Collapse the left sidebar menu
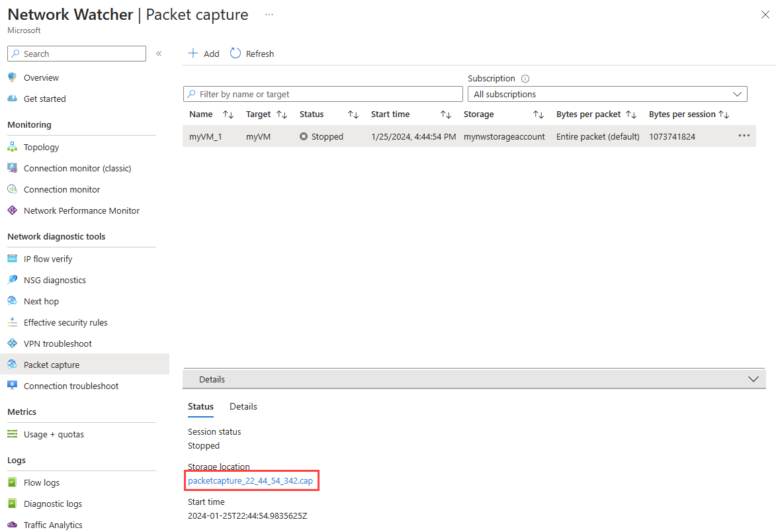This screenshot has height=532, width=776. point(159,54)
